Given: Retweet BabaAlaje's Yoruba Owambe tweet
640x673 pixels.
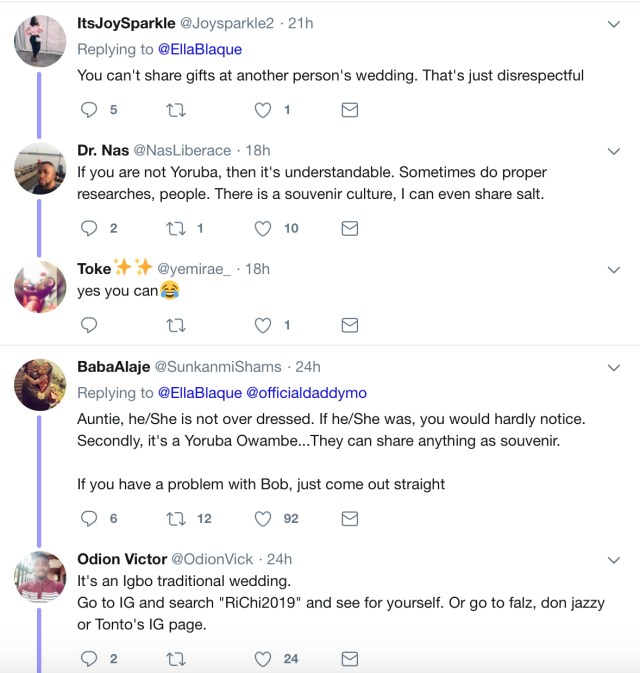Looking at the screenshot, I should coord(176,518).
